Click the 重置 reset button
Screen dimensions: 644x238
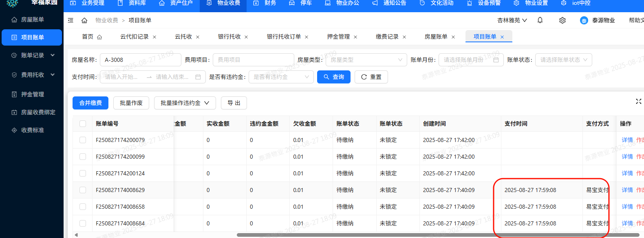click(x=371, y=77)
